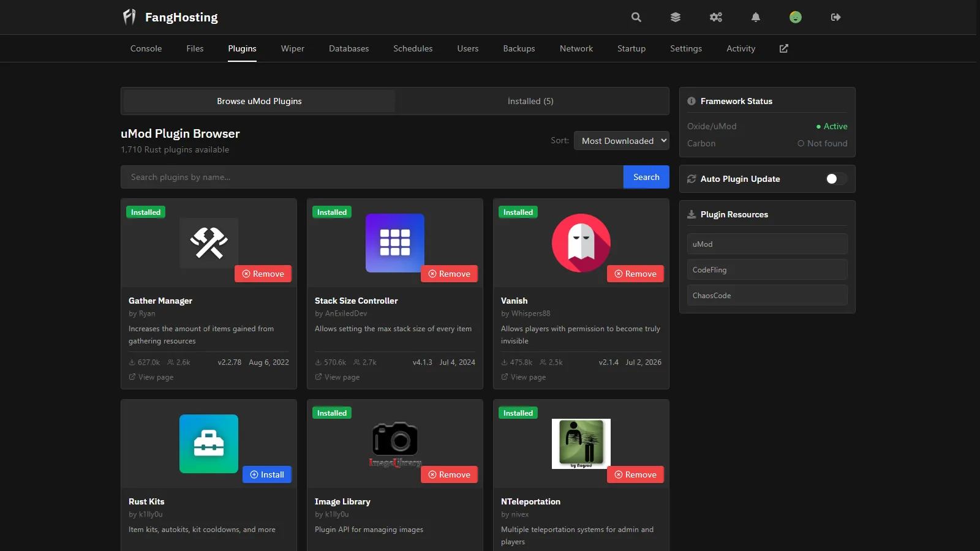Go to the Users tab
The image size is (980, 551).
coord(468,48)
